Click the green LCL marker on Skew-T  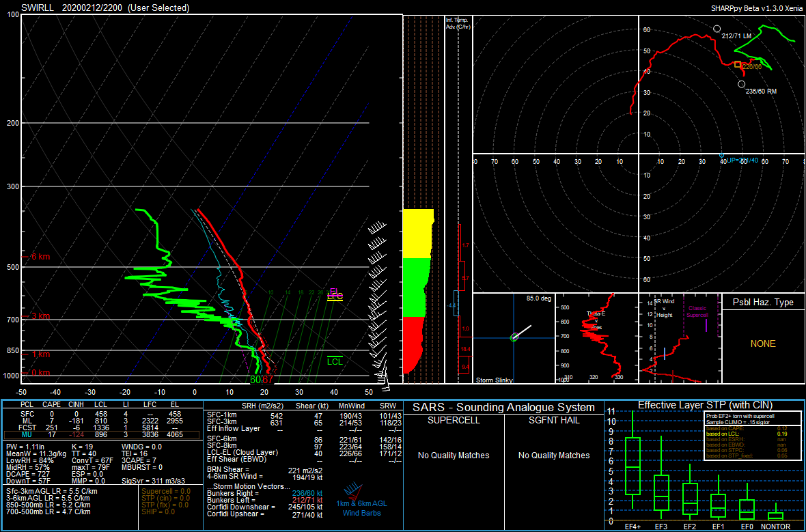pyautogui.click(x=335, y=361)
